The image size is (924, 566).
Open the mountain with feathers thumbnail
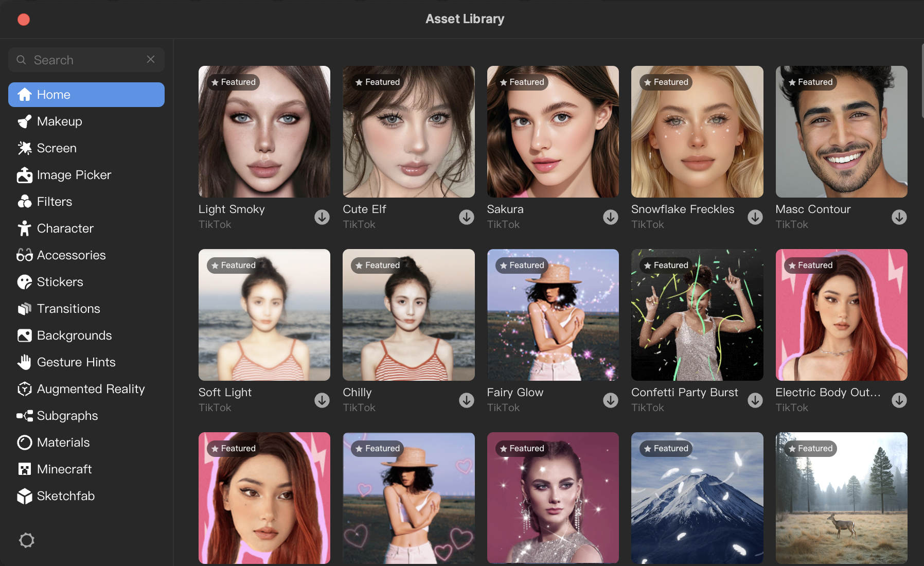tap(697, 498)
